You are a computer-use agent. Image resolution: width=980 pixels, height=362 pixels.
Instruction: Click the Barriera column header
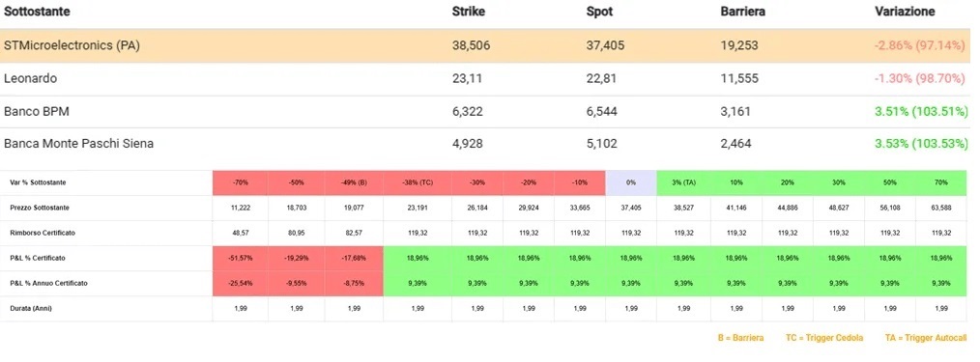coord(742,12)
